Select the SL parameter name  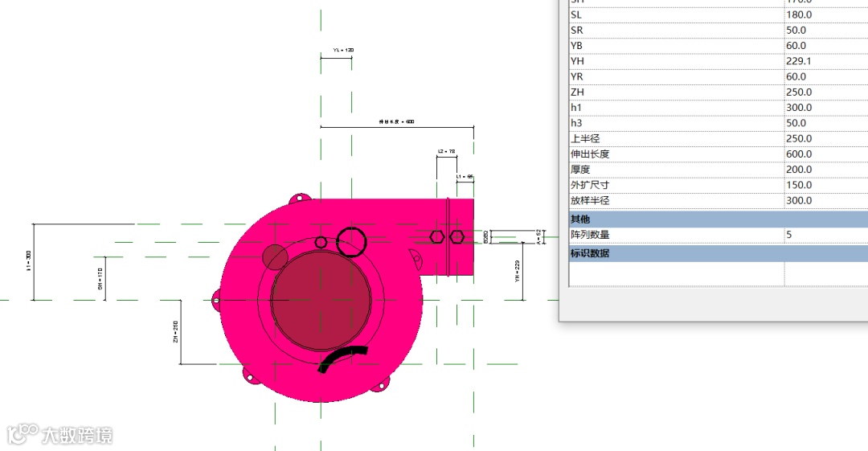(576, 15)
